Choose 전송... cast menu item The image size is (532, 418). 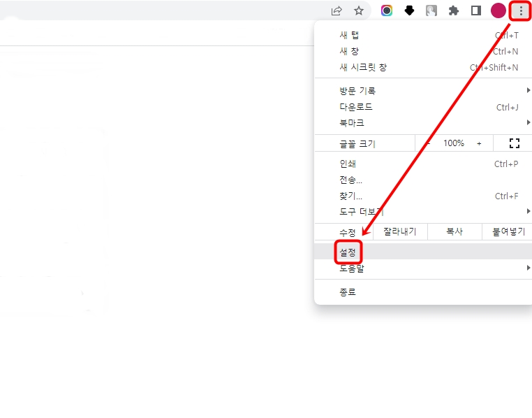point(423,180)
